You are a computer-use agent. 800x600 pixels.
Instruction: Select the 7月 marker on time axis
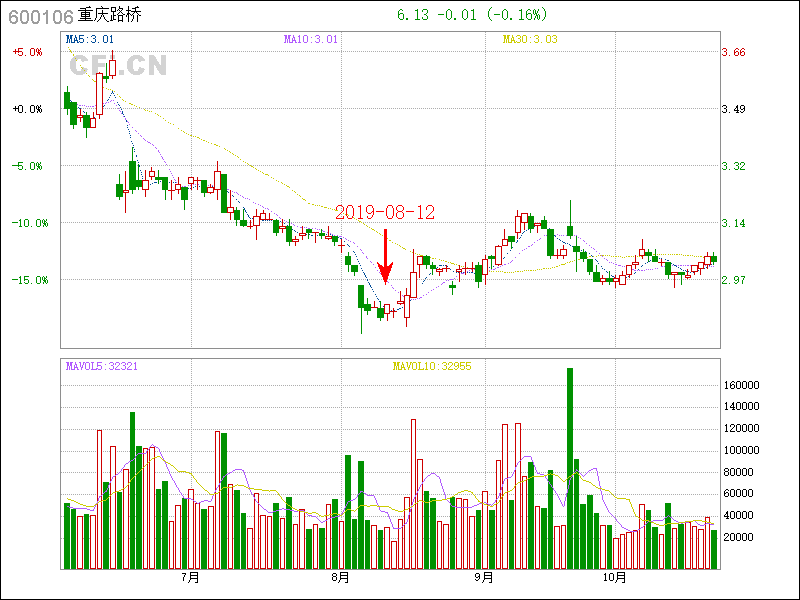(x=190, y=577)
